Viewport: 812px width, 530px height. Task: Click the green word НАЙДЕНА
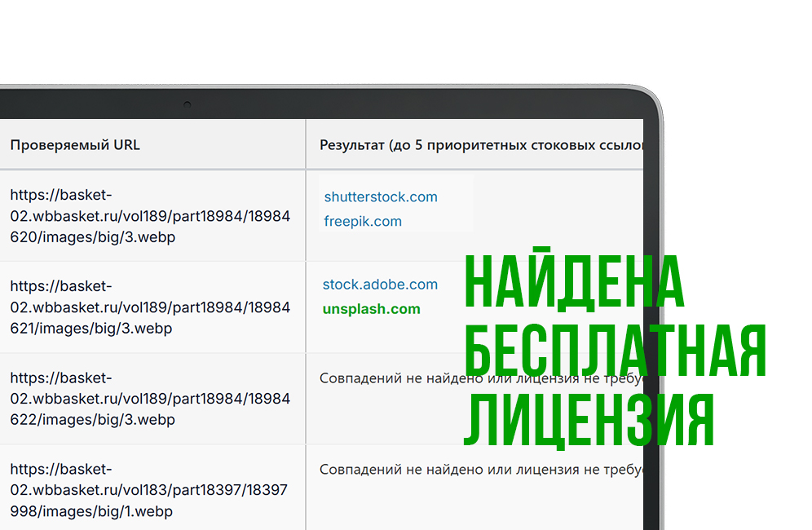pos(574,281)
